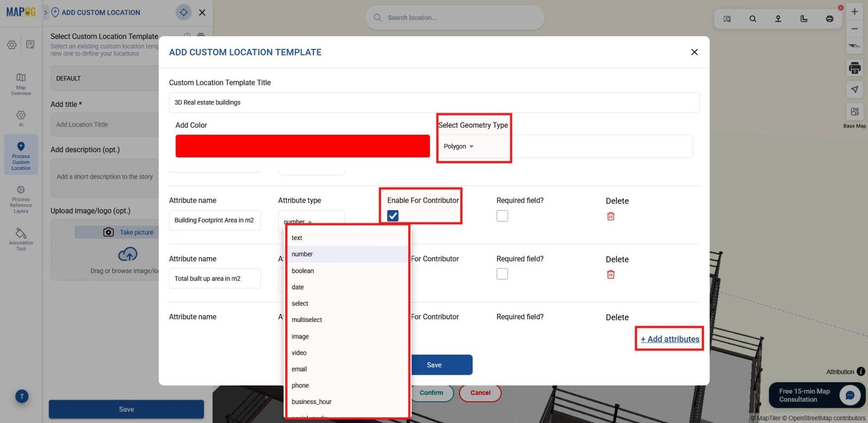Screen dimensions: 868x423
Task: Check Required field for Building Footprint Area
Action: click(x=502, y=216)
